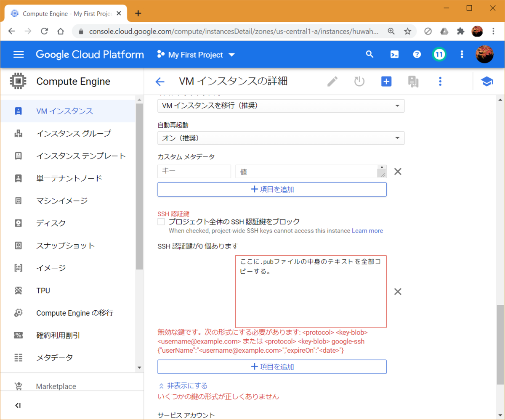The image size is (505, 420).
Task: Open the Learn more link
Action: [367, 231]
